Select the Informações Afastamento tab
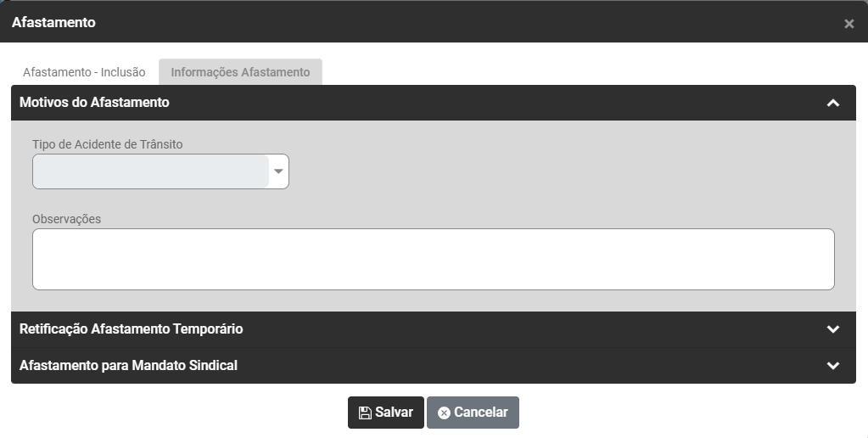This screenshot has width=868, height=438. click(x=240, y=72)
